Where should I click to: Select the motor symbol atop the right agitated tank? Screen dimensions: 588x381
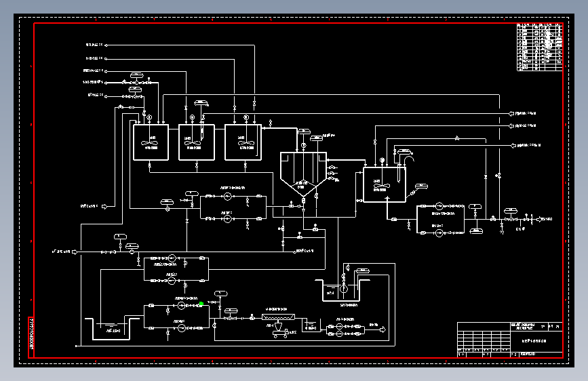[382, 160]
